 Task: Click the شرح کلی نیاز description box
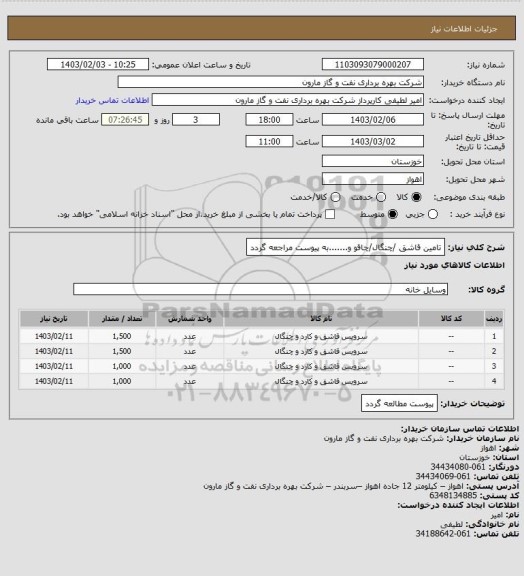(x=345, y=247)
